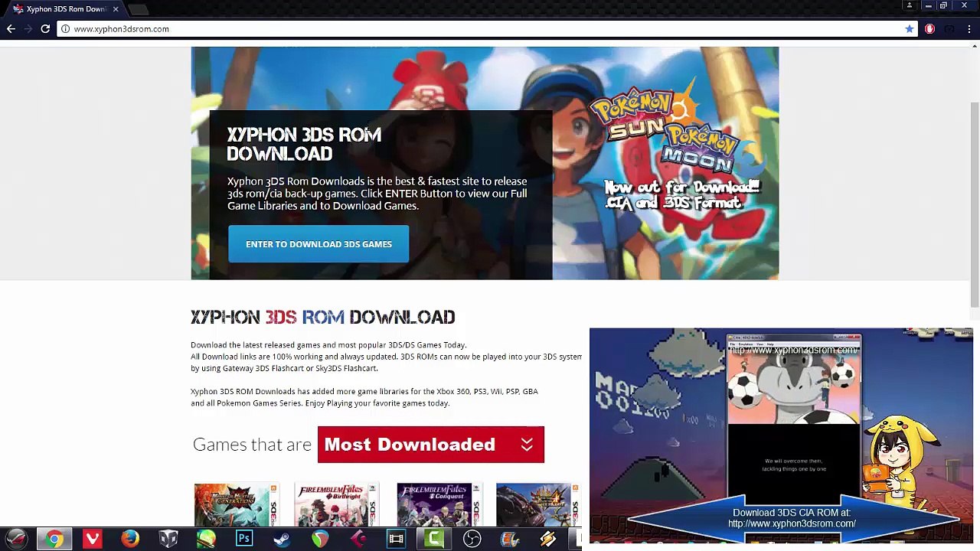Click the 'Games that are' label

click(x=252, y=445)
